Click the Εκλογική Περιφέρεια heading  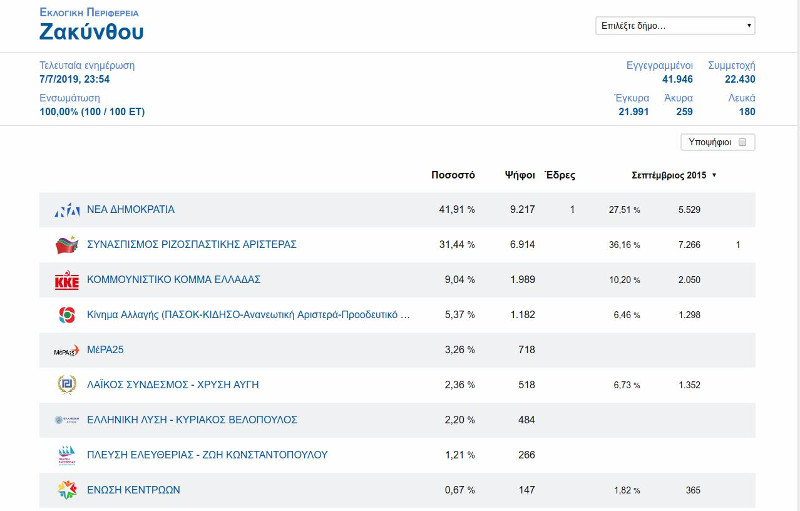[x=89, y=12]
